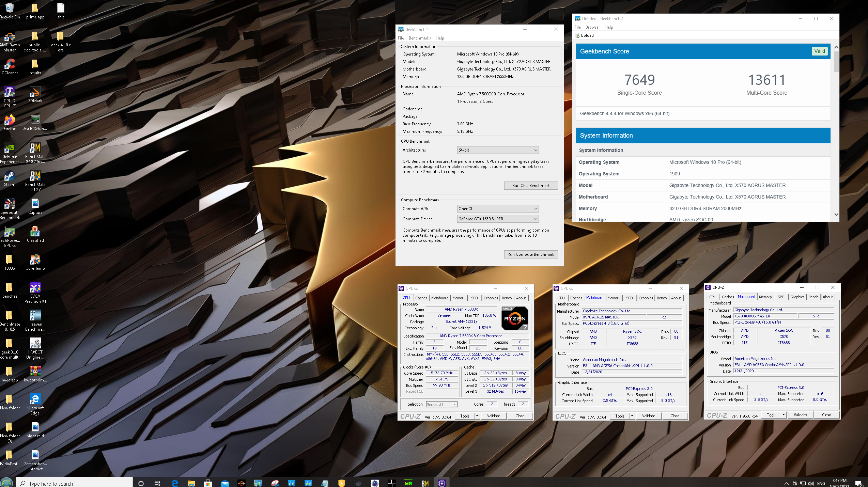Click the BenchMate BM taskbar icon

pyautogui.click(x=425, y=483)
